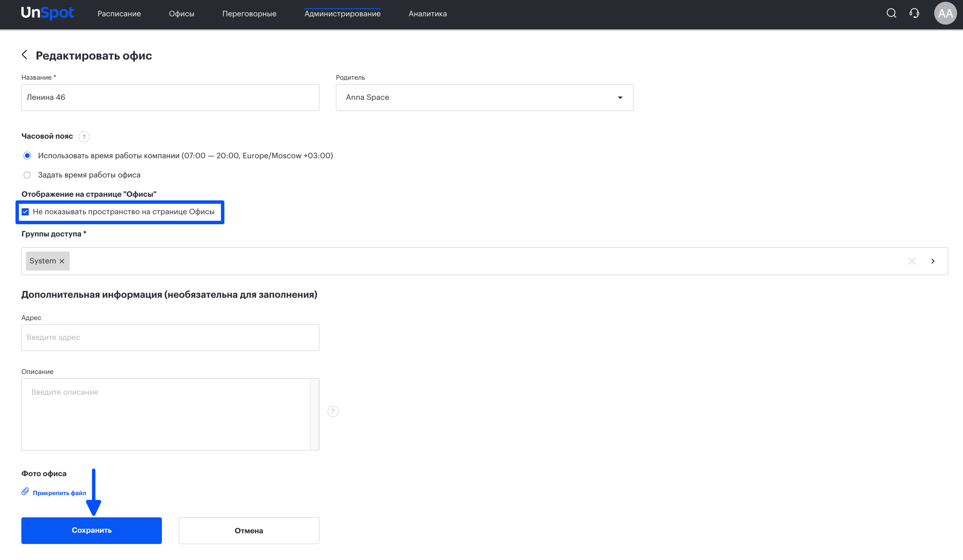Show help for Часовой пояс
The width and height of the screenshot is (963, 560).
[84, 137]
